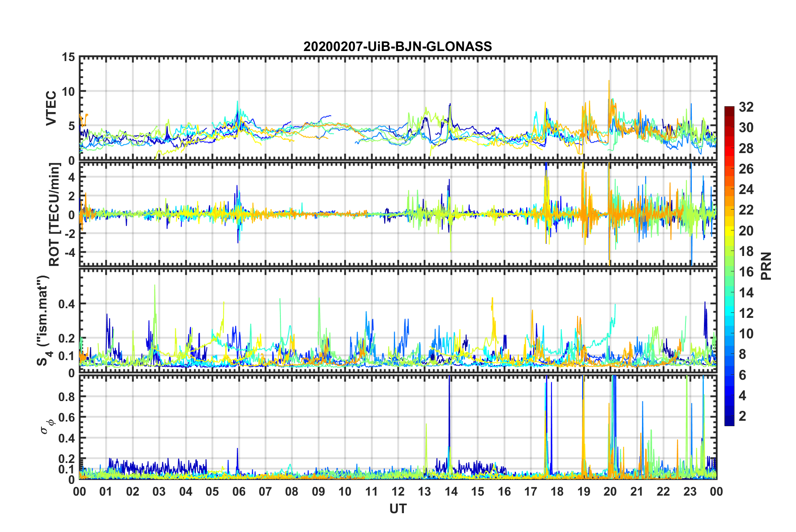Viewport: 796px width, 532px height.
Task: Select the VTEC y-axis label
Action: 51,108
